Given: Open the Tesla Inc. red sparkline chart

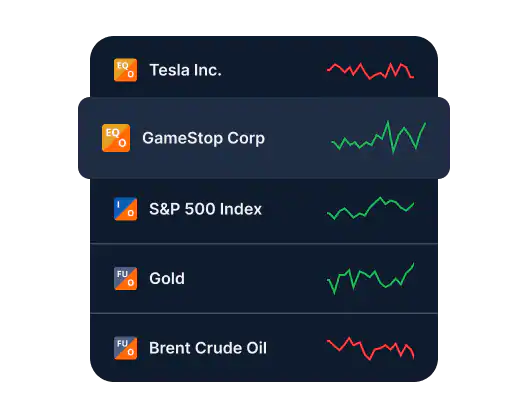Looking at the screenshot, I should pyautogui.click(x=370, y=71).
